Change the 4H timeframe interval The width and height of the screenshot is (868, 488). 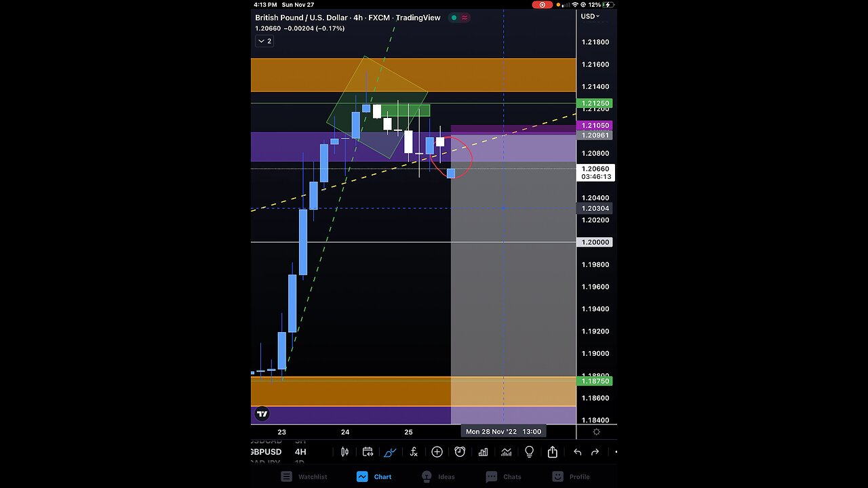pyautogui.click(x=300, y=452)
